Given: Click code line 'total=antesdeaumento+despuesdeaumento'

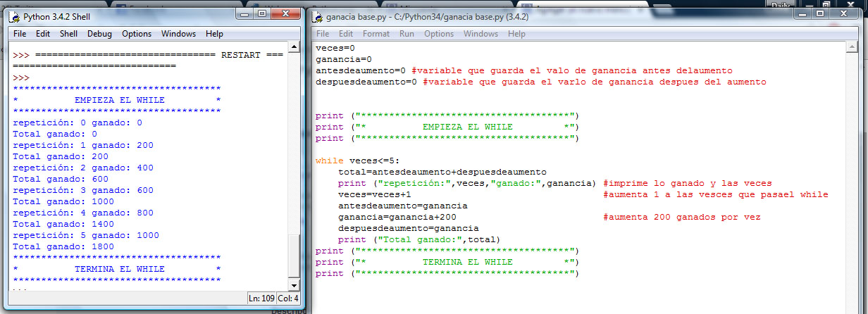Looking at the screenshot, I should coord(442,172).
